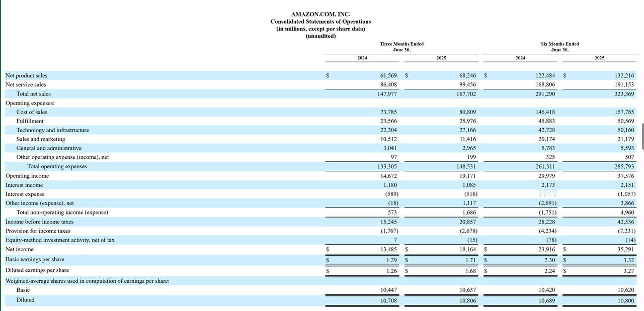Select equity-method activity value (78)
This screenshot has height=311, width=644.
coord(551,240)
